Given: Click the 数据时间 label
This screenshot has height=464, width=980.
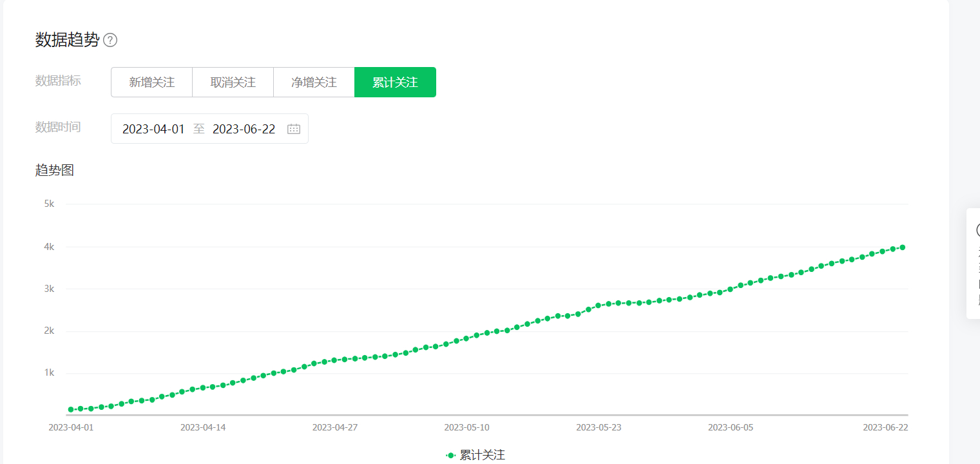Looking at the screenshot, I should click(x=58, y=127).
